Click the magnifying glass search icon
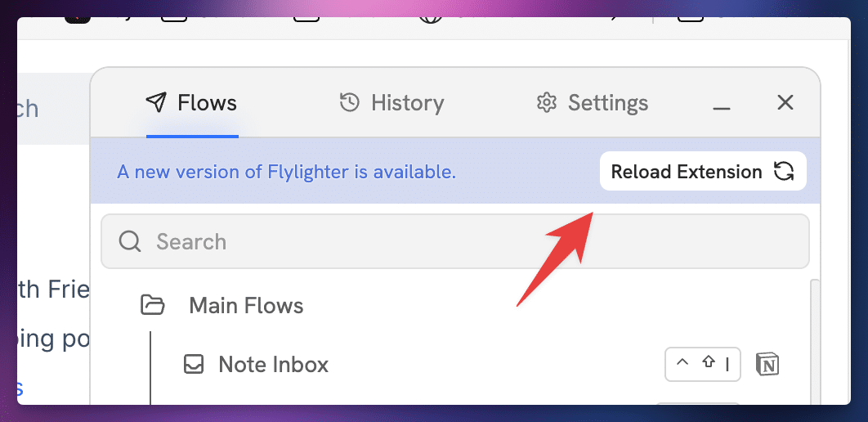 (130, 241)
